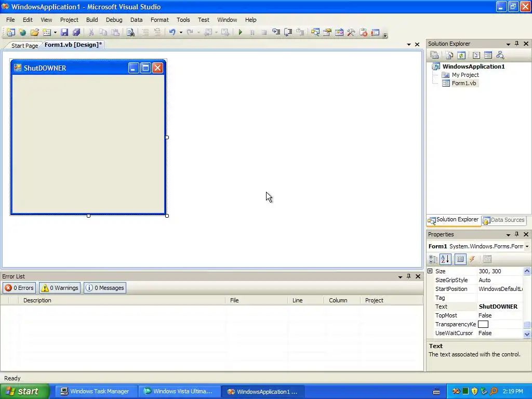Select Form1.vb in Solution Explorer

pyautogui.click(x=464, y=83)
